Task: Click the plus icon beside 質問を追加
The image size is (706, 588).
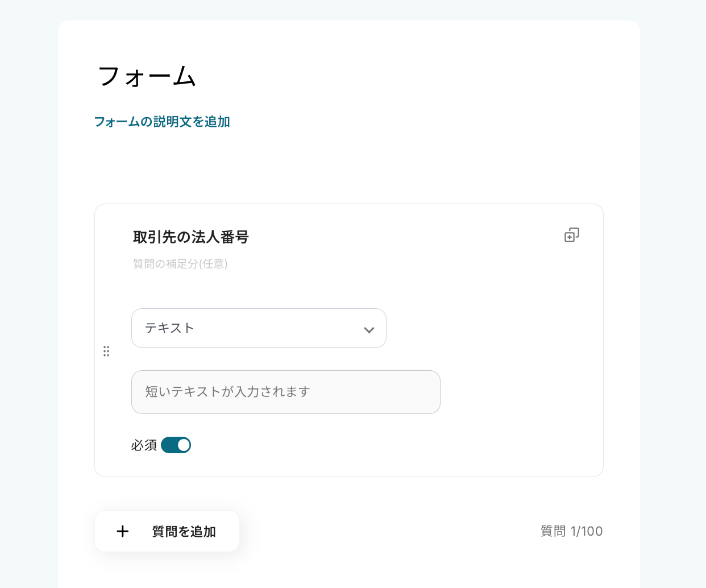Action: pyautogui.click(x=123, y=531)
